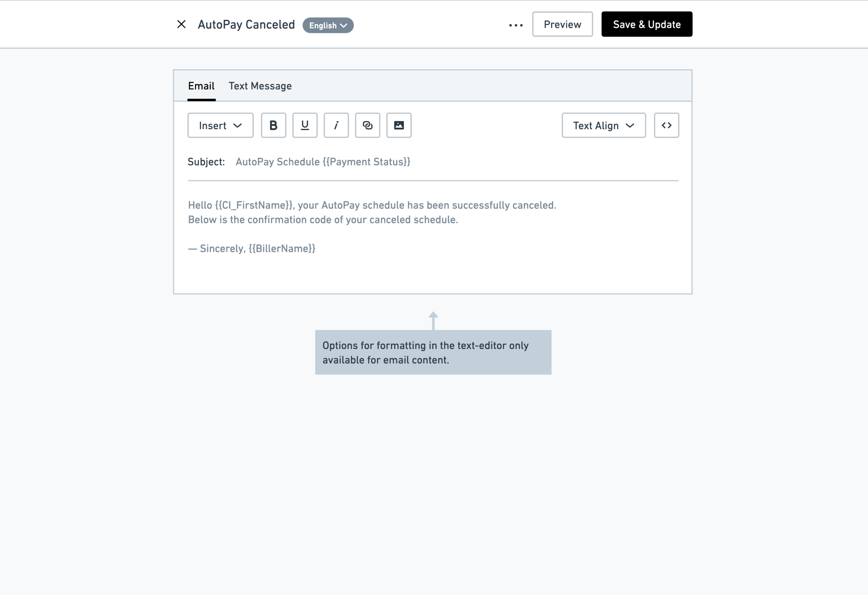Switch to the Text Message tab
Viewport: 868px width, 595px height.
[260, 86]
